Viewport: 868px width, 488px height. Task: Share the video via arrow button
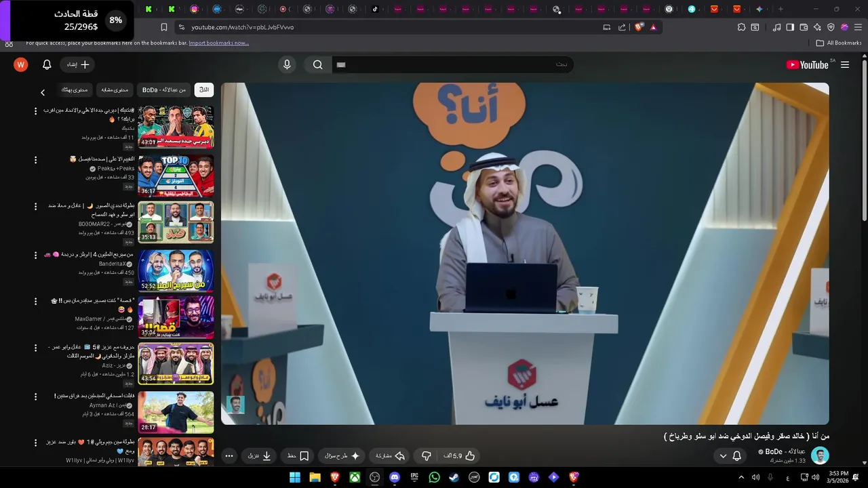tap(391, 456)
